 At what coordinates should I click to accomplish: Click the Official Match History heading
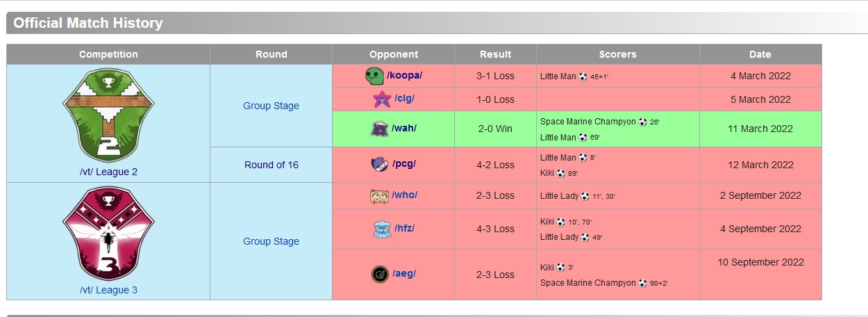click(x=88, y=23)
